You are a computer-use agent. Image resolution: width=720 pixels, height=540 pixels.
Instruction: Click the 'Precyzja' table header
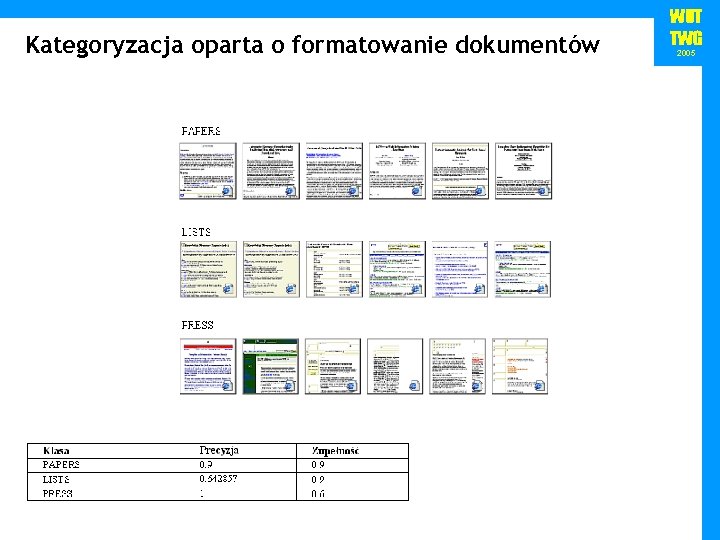point(219,450)
